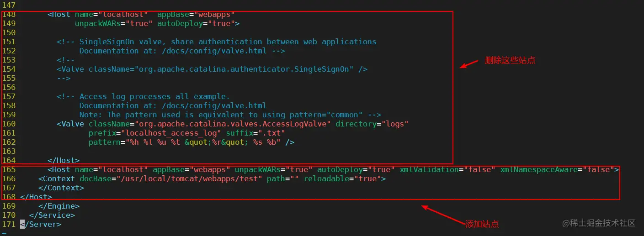Image resolution: width=644 pixels, height=236 pixels.
Task: Click the '<!--' comment opener on line 153
Action: (x=66, y=60)
